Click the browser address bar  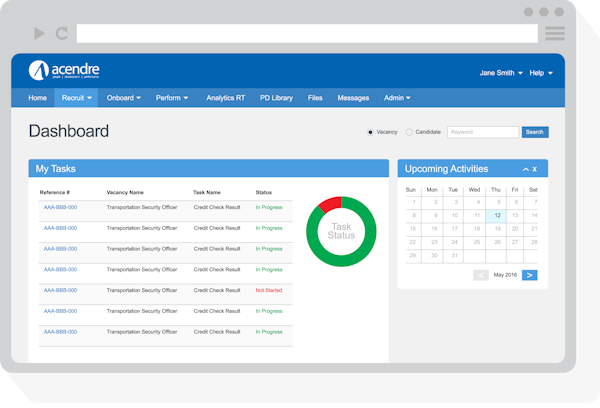click(307, 33)
